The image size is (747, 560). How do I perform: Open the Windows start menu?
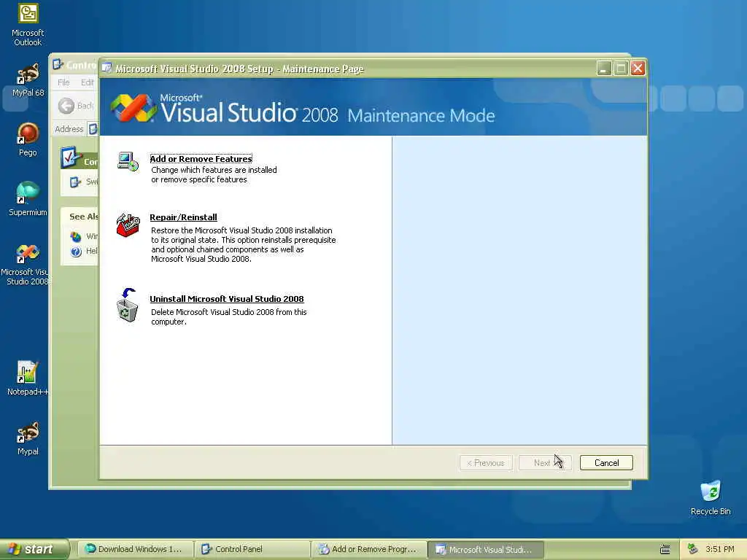(34, 550)
